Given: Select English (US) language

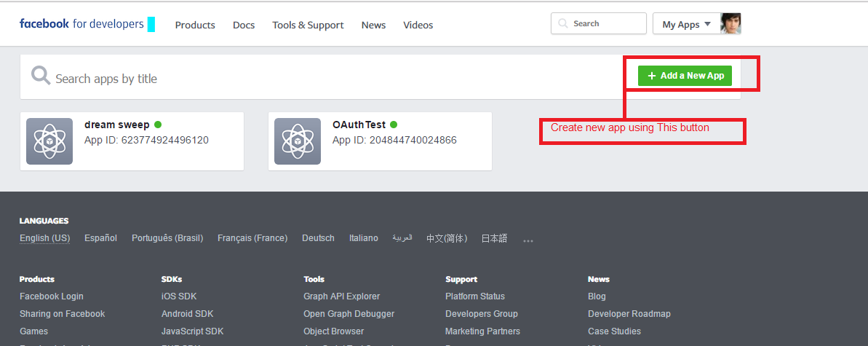Looking at the screenshot, I should [x=45, y=238].
